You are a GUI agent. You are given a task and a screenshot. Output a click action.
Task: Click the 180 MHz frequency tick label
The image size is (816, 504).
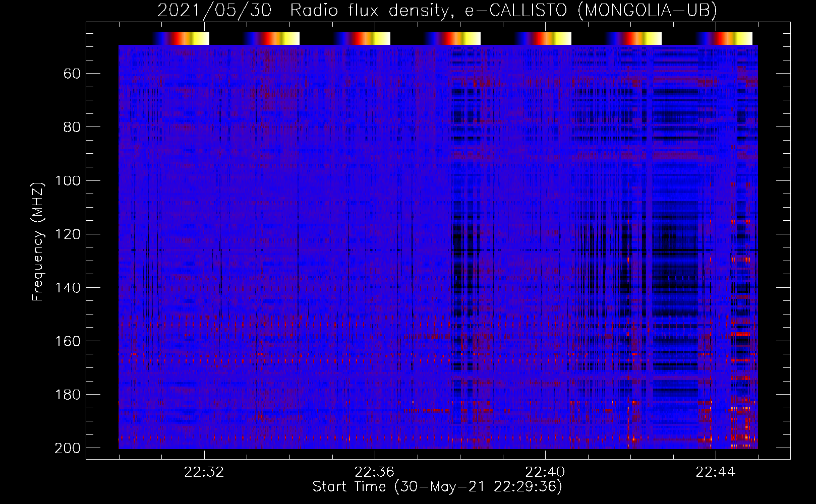[67, 394]
